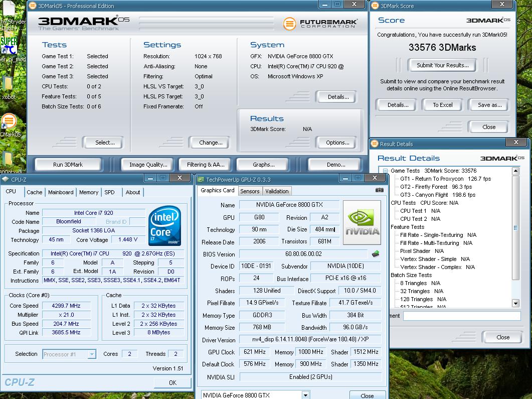Open the About tab in CPU-Z
Image resolution: width=532 pixels, height=399 pixels.
pos(133,192)
